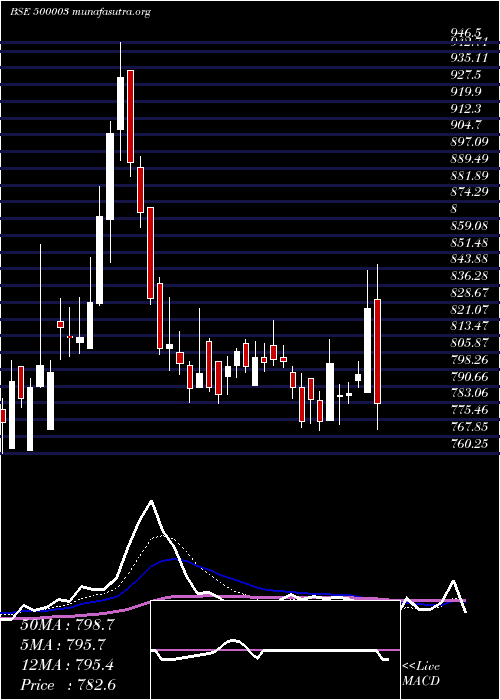The image size is (500, 700).
Task: Select the 760.25 price label
Action: click(468, 444)
